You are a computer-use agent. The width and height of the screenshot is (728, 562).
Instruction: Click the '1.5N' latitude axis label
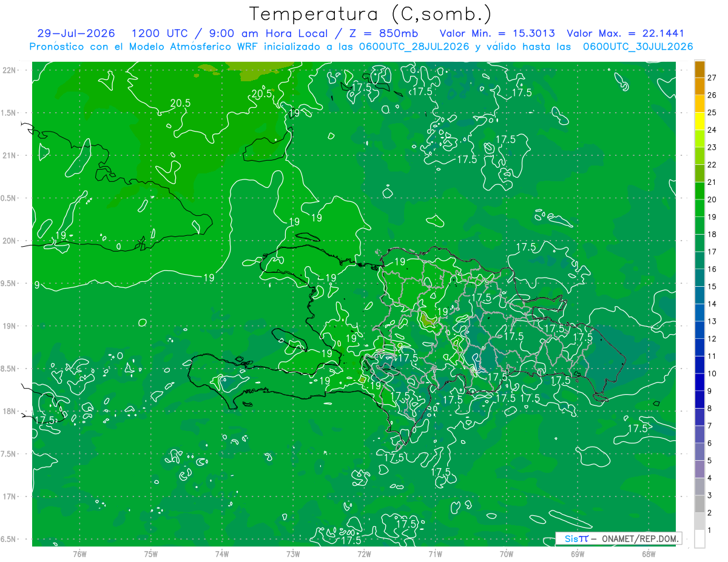(8, 113)
